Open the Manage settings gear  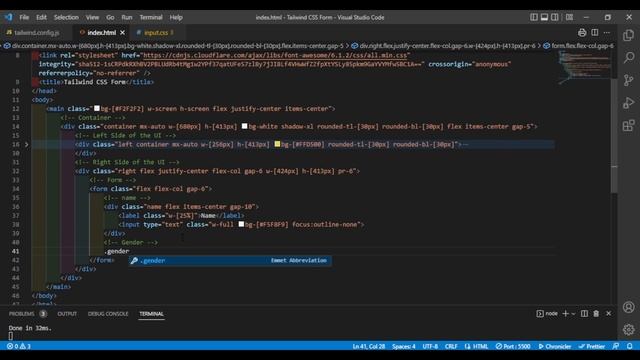click(x=629, y=329)
